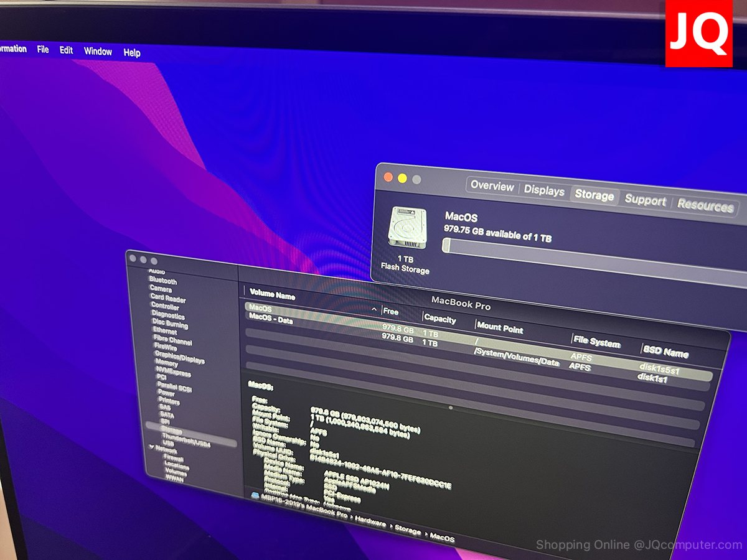
Task: Select PCI in the sidebar
Action: [161, 377]
